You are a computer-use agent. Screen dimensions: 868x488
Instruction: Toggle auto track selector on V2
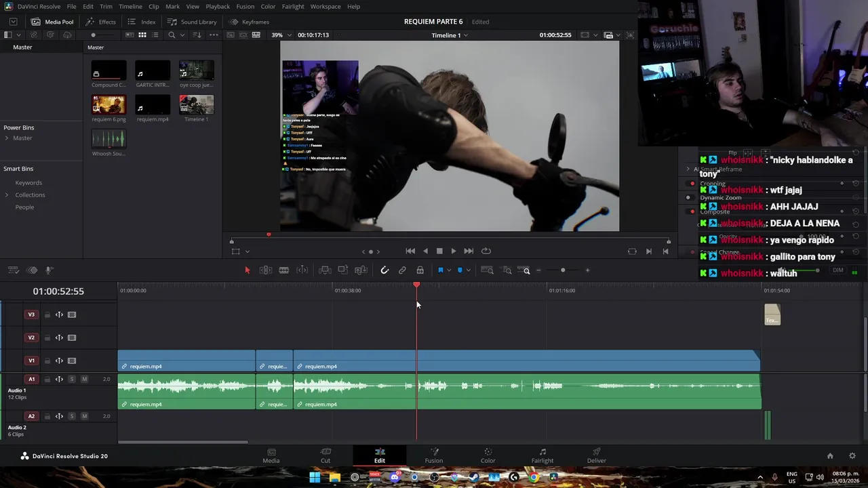tap(59, 338)
